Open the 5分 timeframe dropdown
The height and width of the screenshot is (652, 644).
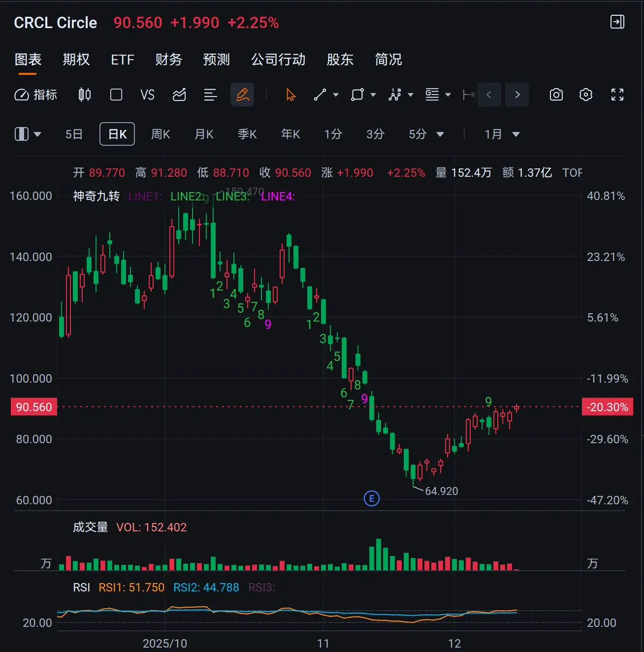point(426,134)
